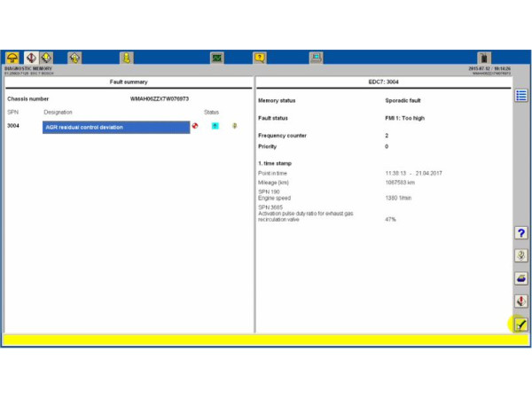This screenshot has height=399, width=532.
Task: Click the yellow down-arrow status icon
Action: pos(235,126)
